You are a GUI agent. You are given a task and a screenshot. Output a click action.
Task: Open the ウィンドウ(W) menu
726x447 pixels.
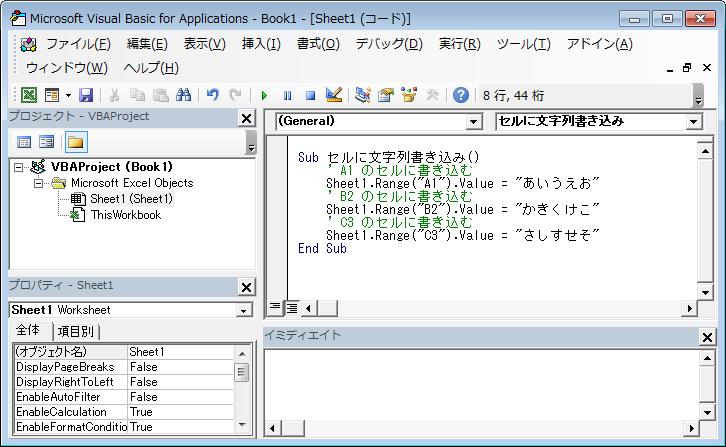point(67,68)
